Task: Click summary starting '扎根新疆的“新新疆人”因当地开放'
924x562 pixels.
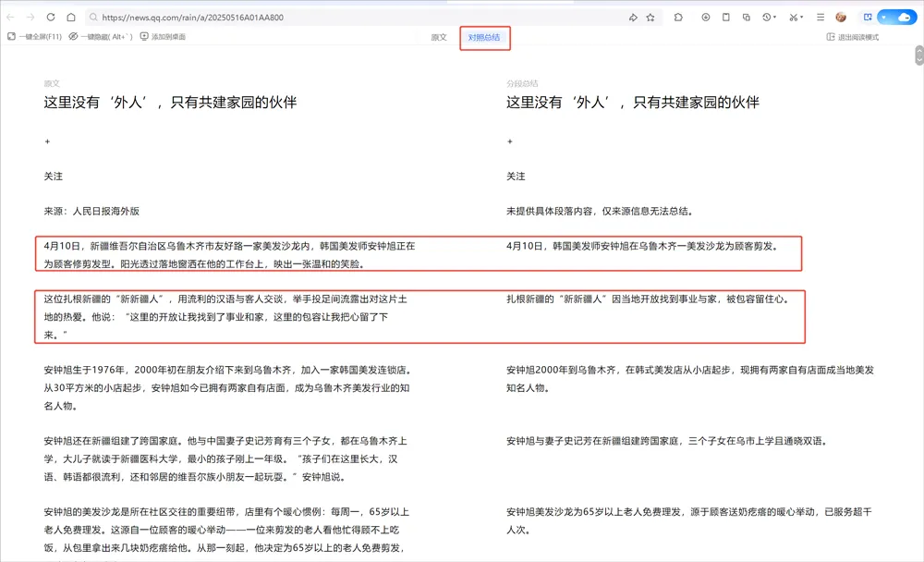Action: pyautogui.click(x=649, y=299)
